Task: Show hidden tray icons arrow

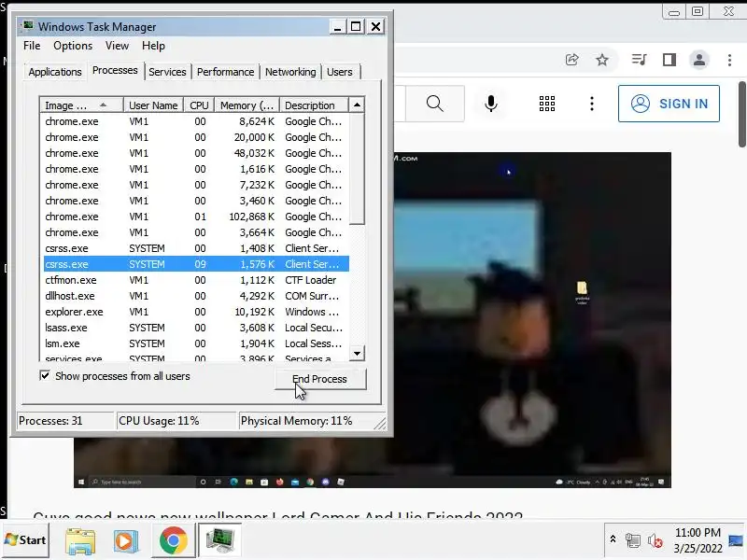Action: (x=613, y=539)
